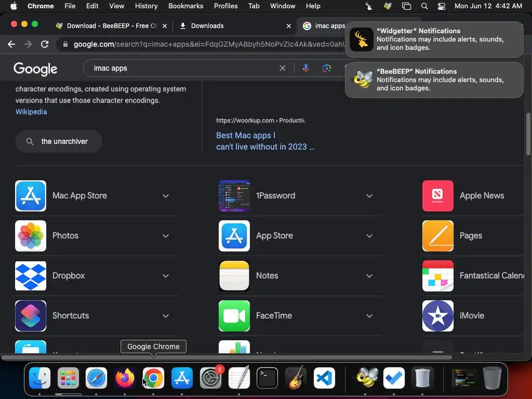Go back to the previous page

[11, 44]
